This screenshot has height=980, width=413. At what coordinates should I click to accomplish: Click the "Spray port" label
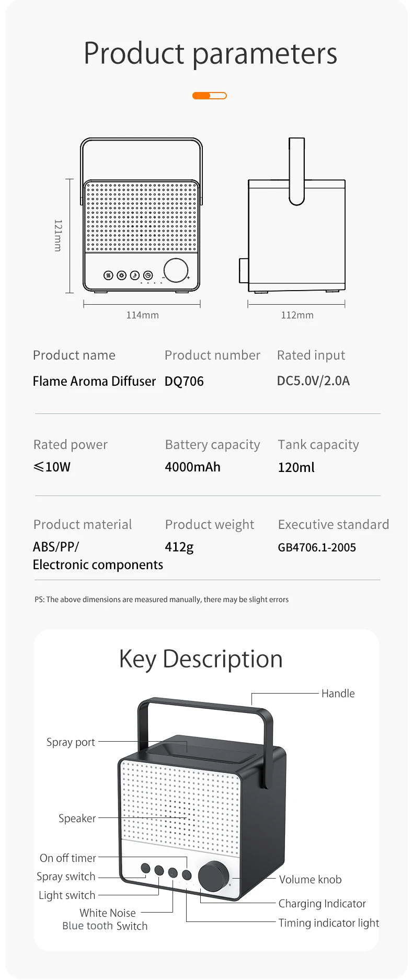click(x=71, y=742)
